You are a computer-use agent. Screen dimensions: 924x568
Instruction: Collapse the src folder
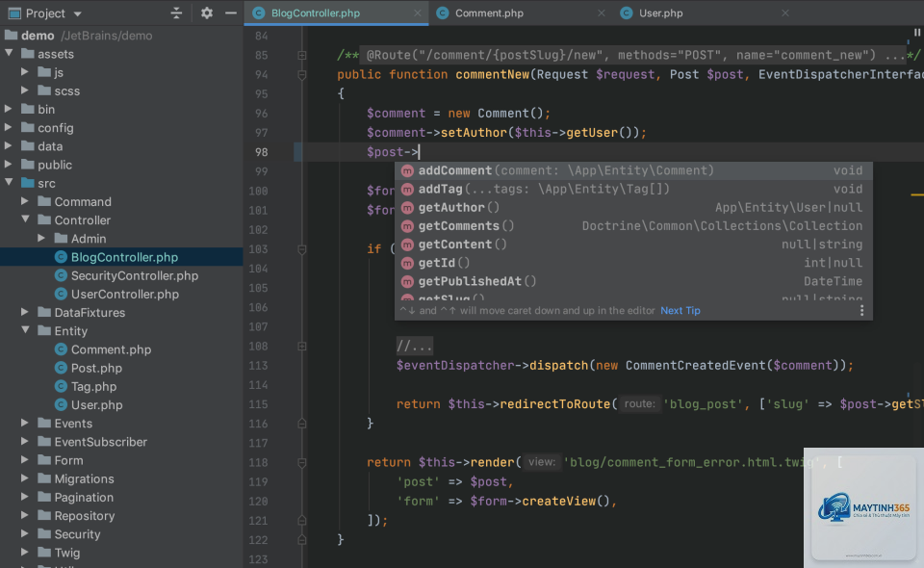point(9,183)
